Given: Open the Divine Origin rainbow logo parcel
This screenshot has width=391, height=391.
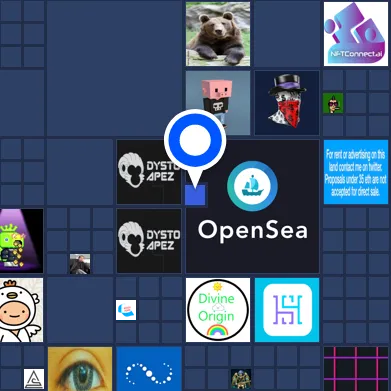Looking at the screenshot, I should [218, 310].
